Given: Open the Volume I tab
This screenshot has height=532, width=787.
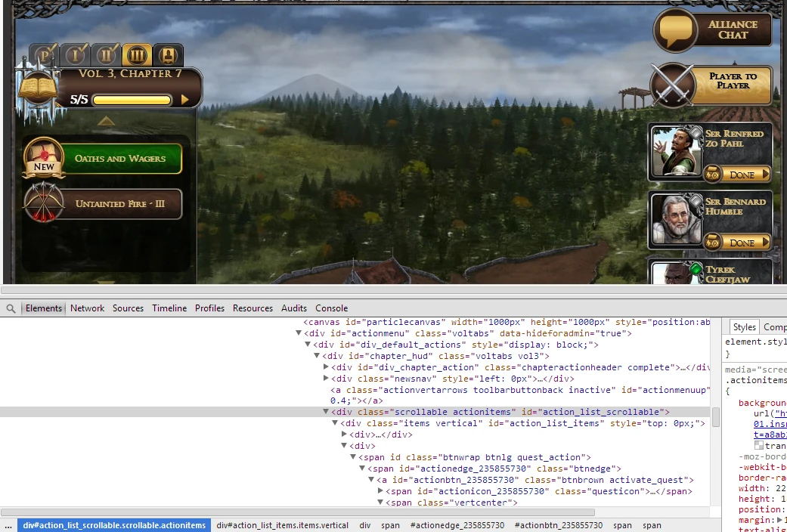Looking at the screenshot, I should point(76,54).
